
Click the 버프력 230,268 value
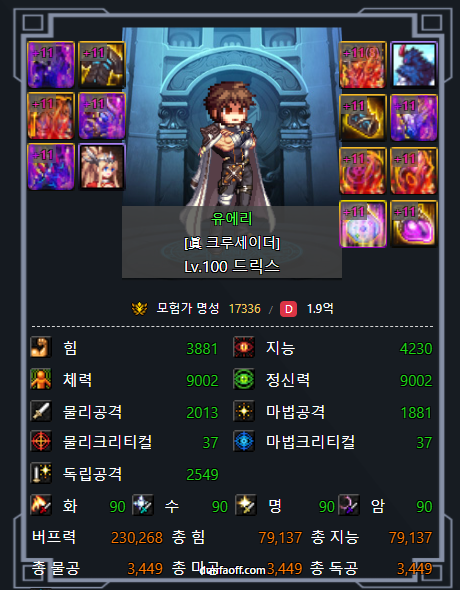tap(137, 538)
